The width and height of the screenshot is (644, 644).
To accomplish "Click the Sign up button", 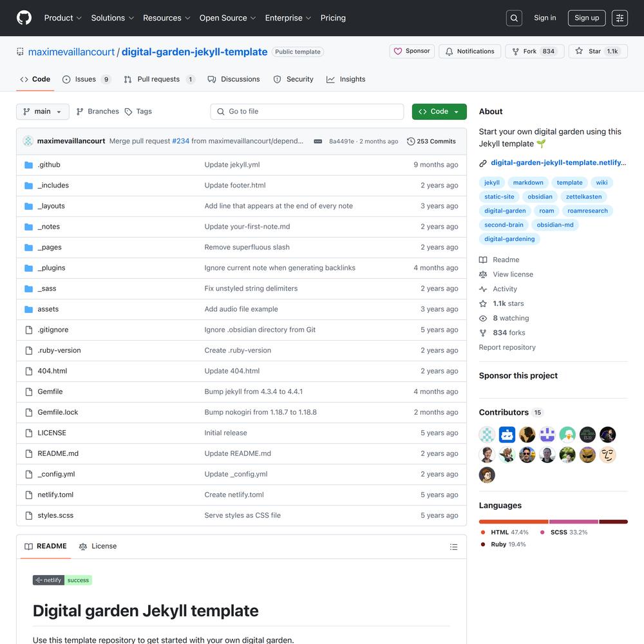I will pyautogui.click(x=587, y=18).
